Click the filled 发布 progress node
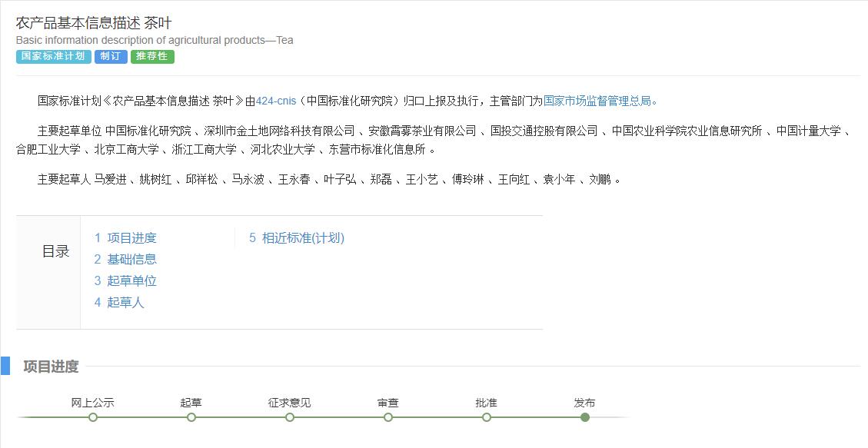868x448 pixels. 584,417
